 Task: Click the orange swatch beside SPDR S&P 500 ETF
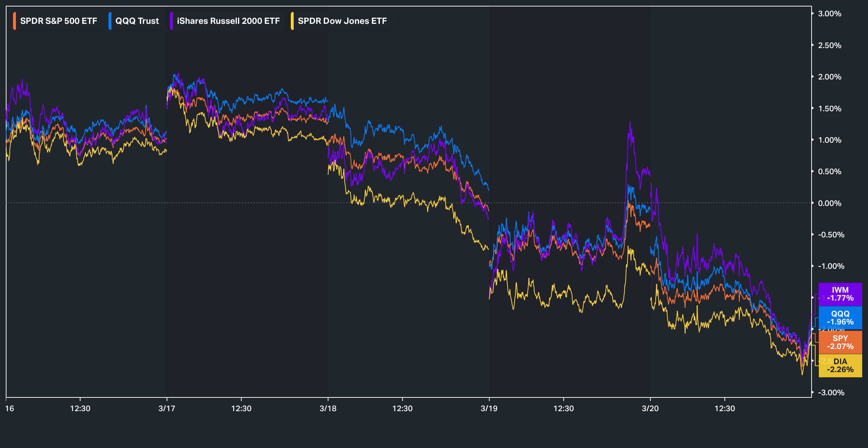click(x=14, y=21)
